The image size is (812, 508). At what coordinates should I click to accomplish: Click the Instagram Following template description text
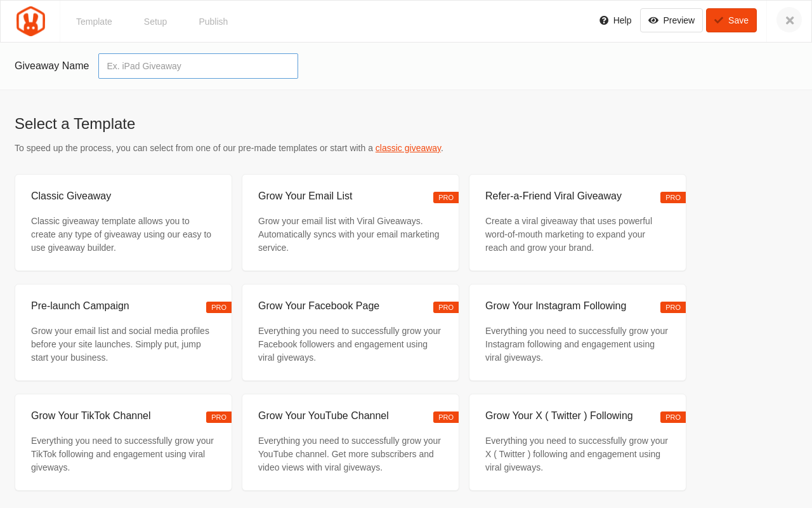coord(577,344)
